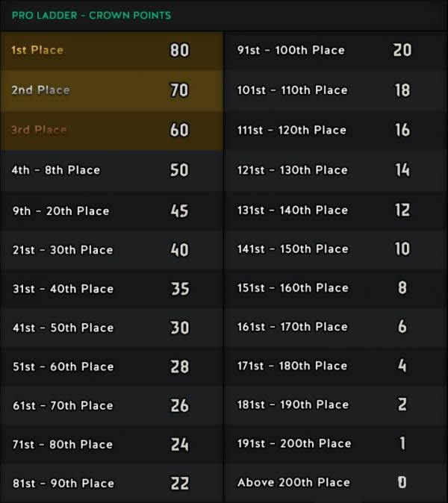Select the 101st - 110th Place entry

tap(336, 90)
